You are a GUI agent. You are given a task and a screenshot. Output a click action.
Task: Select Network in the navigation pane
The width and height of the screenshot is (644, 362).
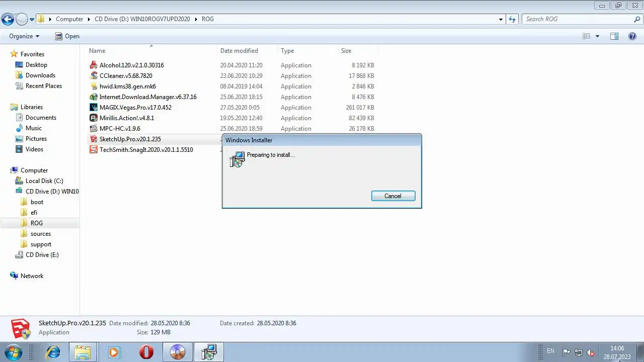(32, 276)
